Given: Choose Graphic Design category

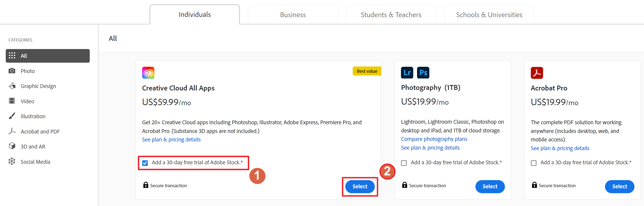Looking at the screenshot, I should point(48,86).
